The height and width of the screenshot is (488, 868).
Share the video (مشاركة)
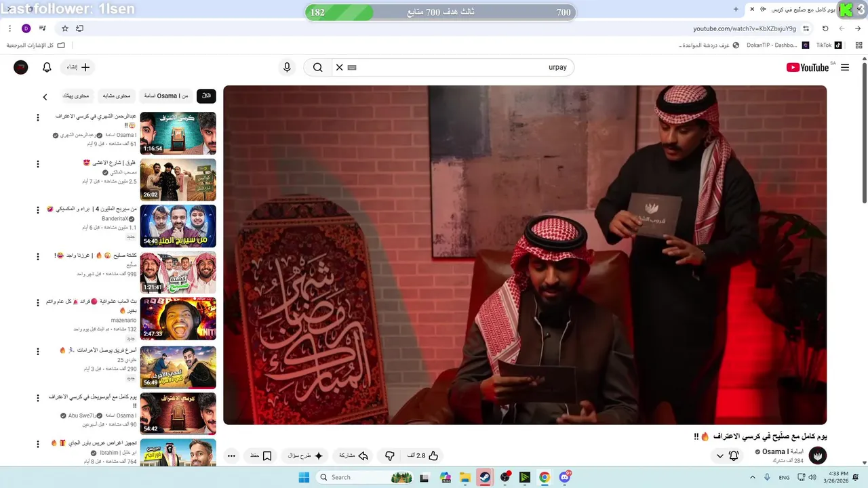point(353,455)
